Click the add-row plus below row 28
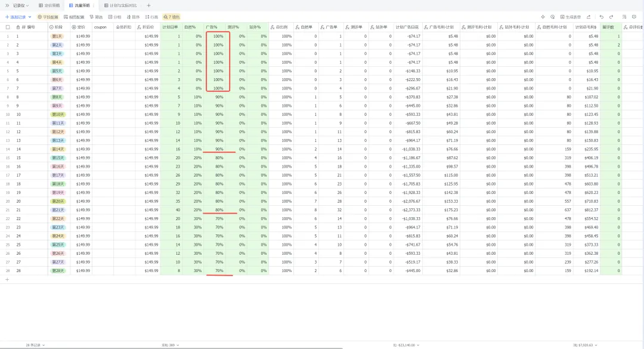This screenshot has width=644, height=349. 7,280
